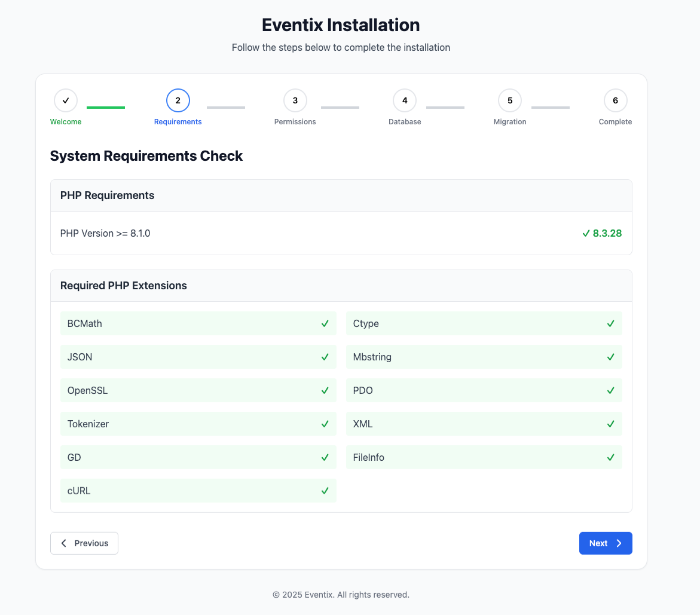Viewport: 700px width, 615px height.
Task: Click the Requirements step label
Action: [178, 121]
